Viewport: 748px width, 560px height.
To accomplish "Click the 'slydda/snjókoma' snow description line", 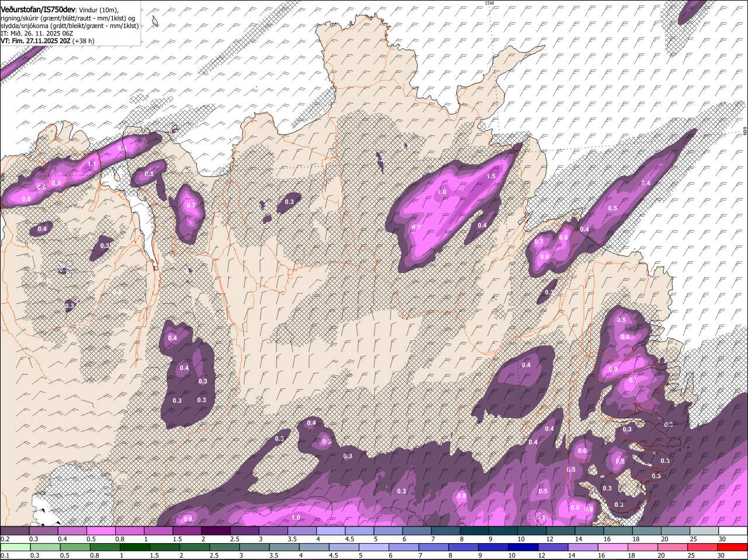I will pos(70,26).
